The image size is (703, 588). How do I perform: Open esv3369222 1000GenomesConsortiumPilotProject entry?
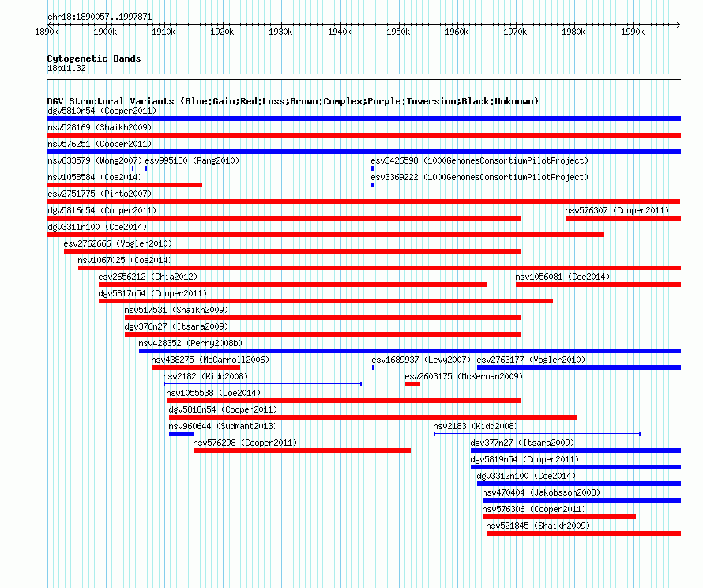pyautogui.click(x=479, y=177)
